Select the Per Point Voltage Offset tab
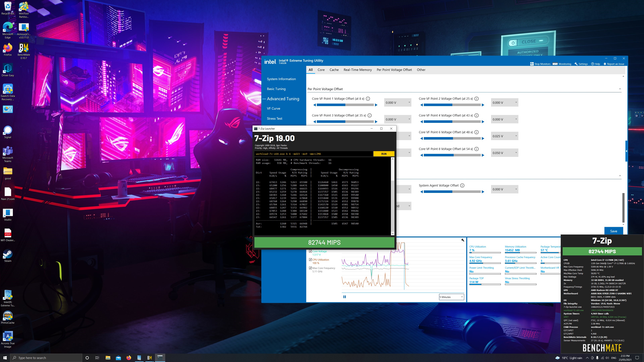The image size is (644, 362). [x=394, y=70]
